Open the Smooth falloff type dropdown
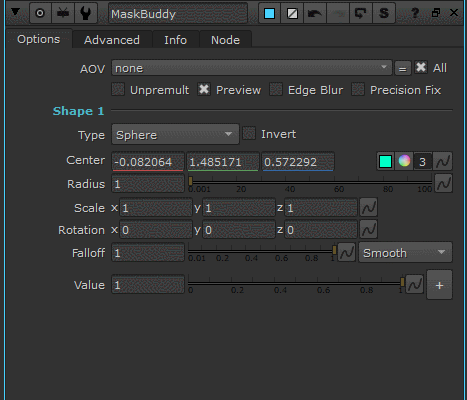467x400 pixels. (x=405, y=252)
